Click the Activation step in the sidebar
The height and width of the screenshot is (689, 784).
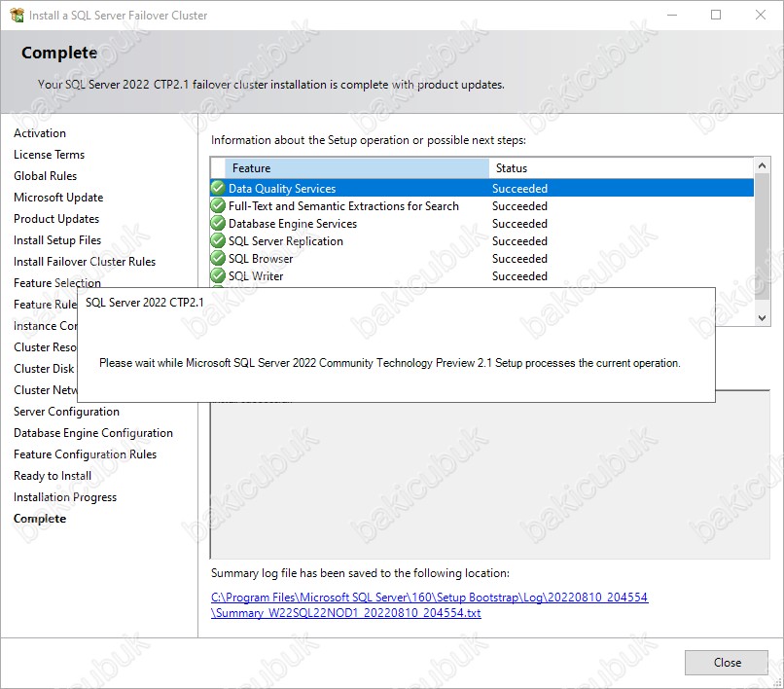(x=40, y=133)
